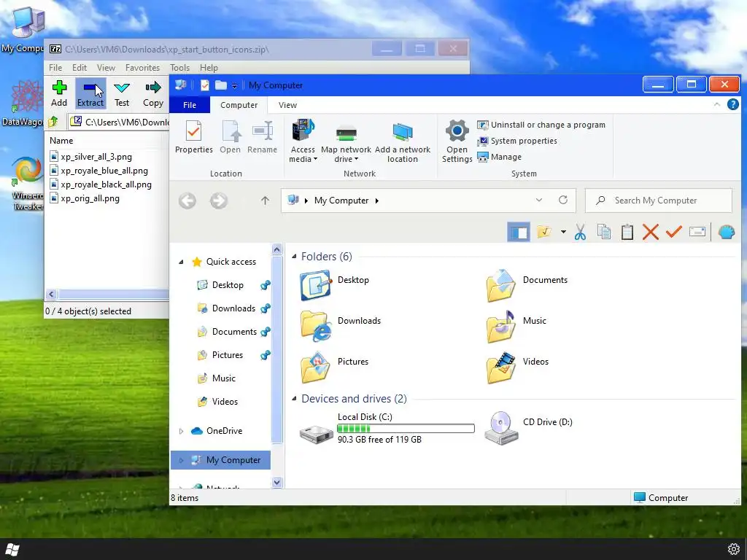Select the Music folder in content area
This screenshot has height=560, width=747.
[516, 327]
